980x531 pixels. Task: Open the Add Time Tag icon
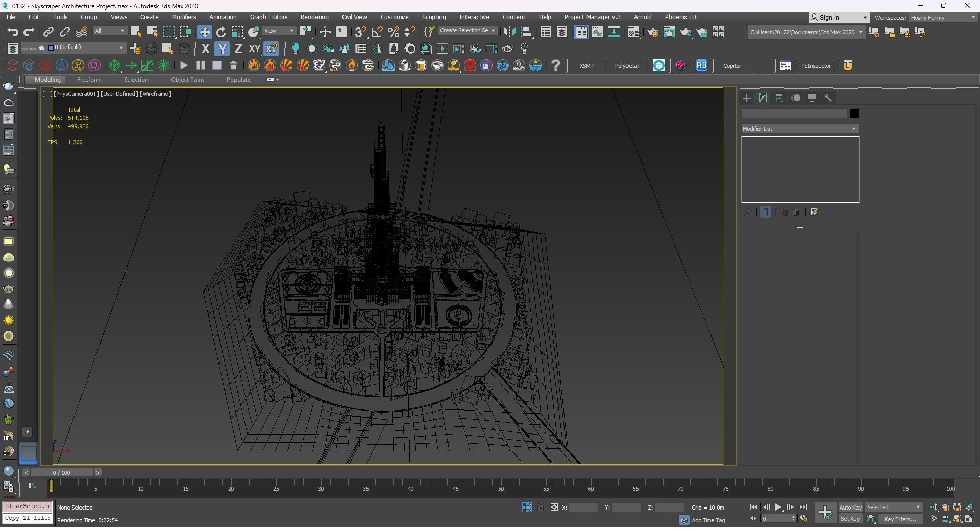[x=684, y=520]
